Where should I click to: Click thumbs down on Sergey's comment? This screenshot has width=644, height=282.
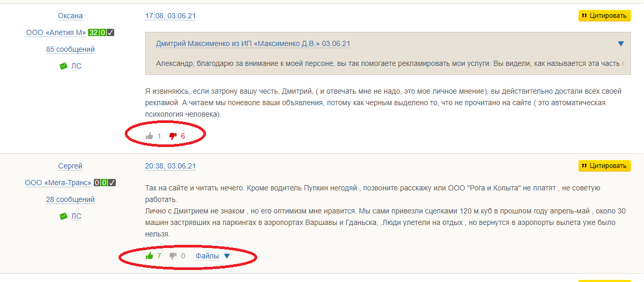click(172, 256)
